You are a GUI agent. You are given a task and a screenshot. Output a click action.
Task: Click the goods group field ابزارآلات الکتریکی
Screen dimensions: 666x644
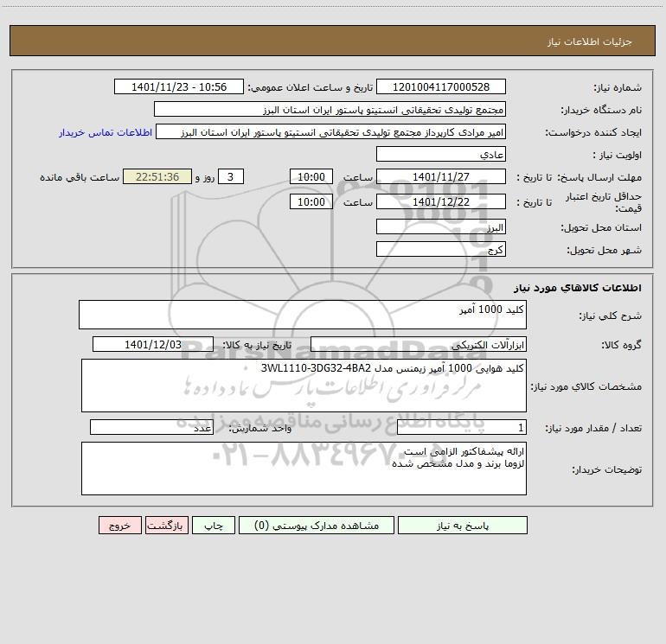(419, 344)
